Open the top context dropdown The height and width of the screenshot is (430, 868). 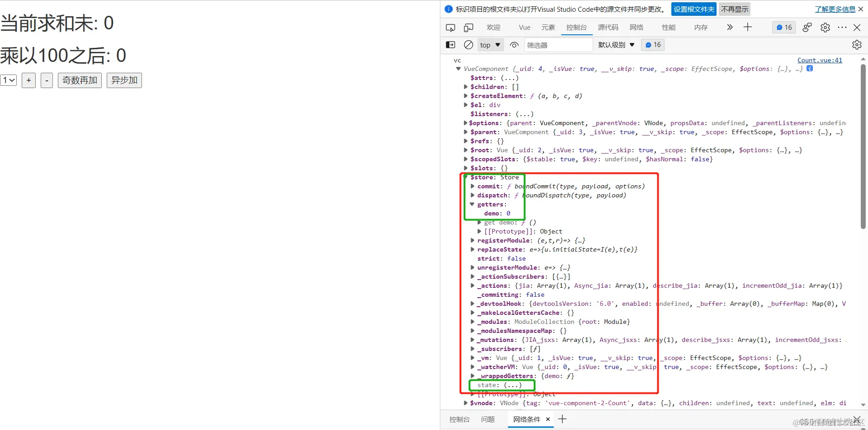click(491, 45)
